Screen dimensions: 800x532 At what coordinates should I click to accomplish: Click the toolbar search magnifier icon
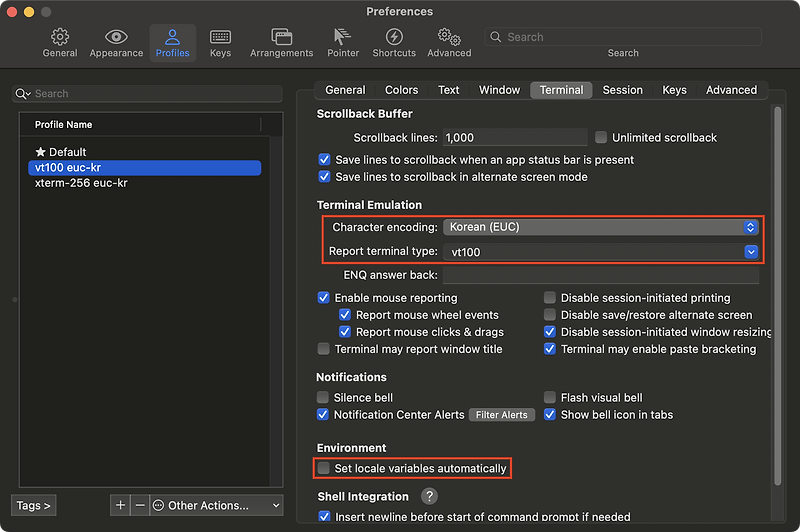coord(495,37)
